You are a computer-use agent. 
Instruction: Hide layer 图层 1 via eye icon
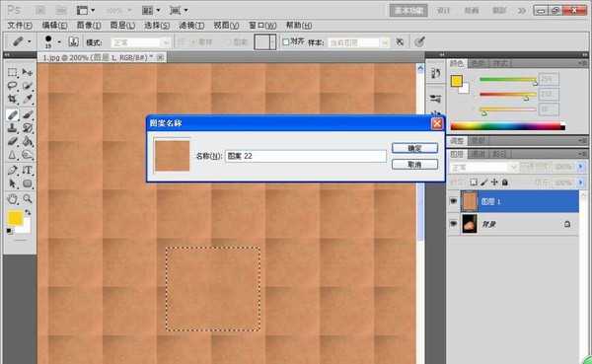(454, 201)
